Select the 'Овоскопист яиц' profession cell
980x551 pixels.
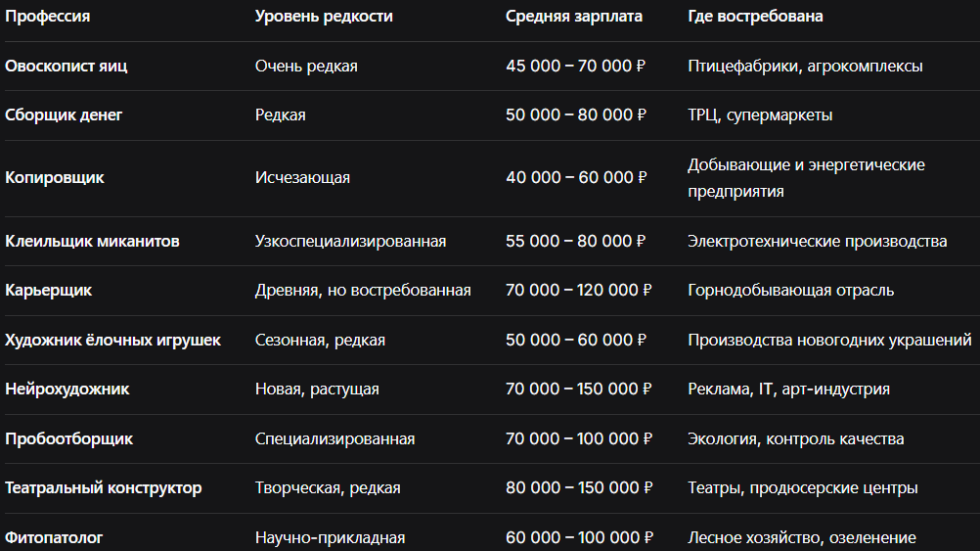(x=67, y=67)
